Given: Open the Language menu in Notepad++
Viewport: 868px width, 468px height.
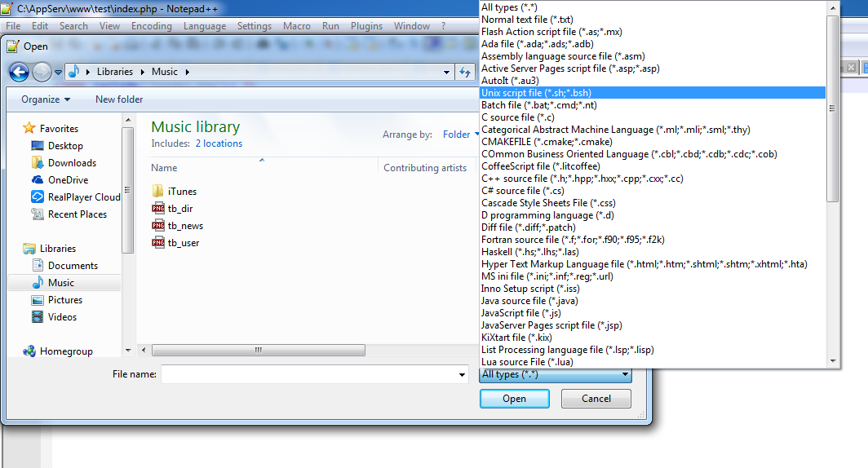Looking at the screenshot, I should point(204,26).
